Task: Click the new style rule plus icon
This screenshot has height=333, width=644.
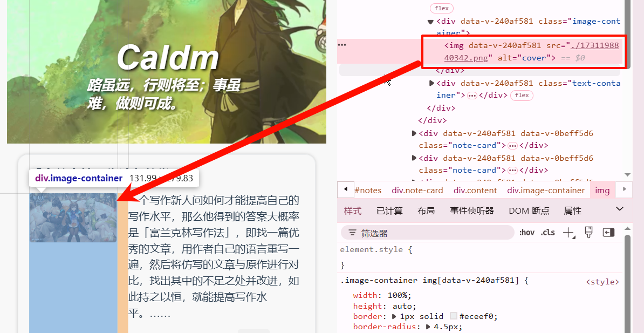Action: [x=569, y=233]
